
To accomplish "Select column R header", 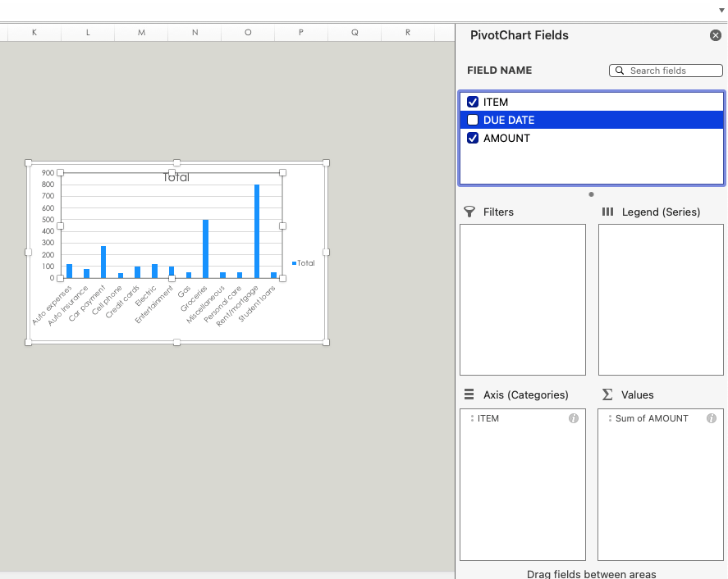I will click(x=408, y=33).
